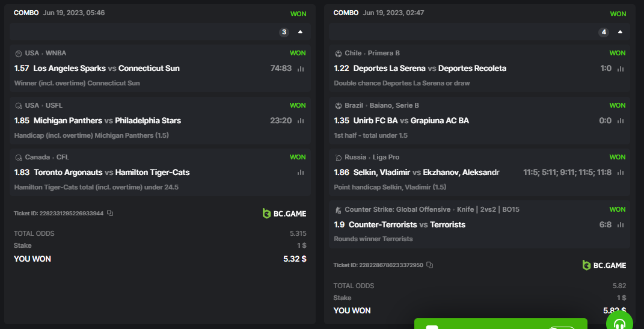
Task: View stats for Toronto Argonauts game
Action: click(301, 173)
